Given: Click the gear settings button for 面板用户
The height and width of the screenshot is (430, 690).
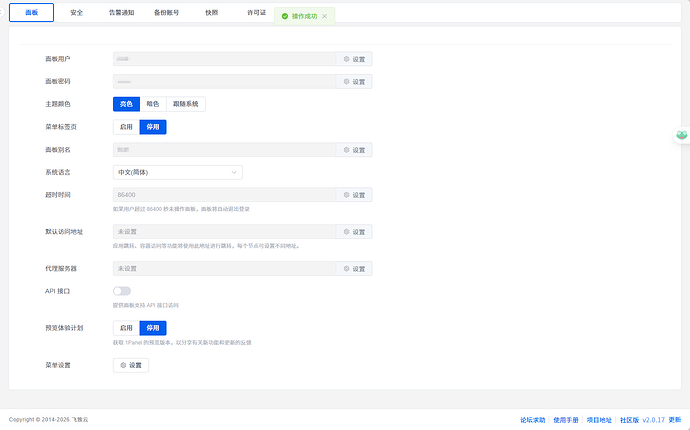Looking at the screenshot, I should pyautogui.click(x=354, y=59).
